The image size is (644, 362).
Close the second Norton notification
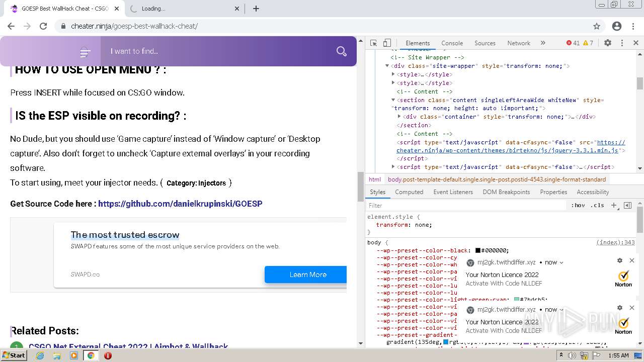[632, 308]
